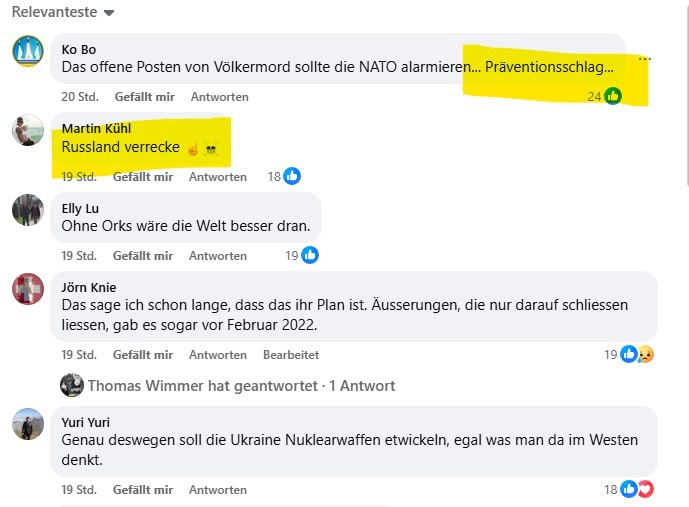The image size is (689, 507).
Task: Click Elly Lu's profile avatar
Action: pyautogui.click(x=28, y=210)
